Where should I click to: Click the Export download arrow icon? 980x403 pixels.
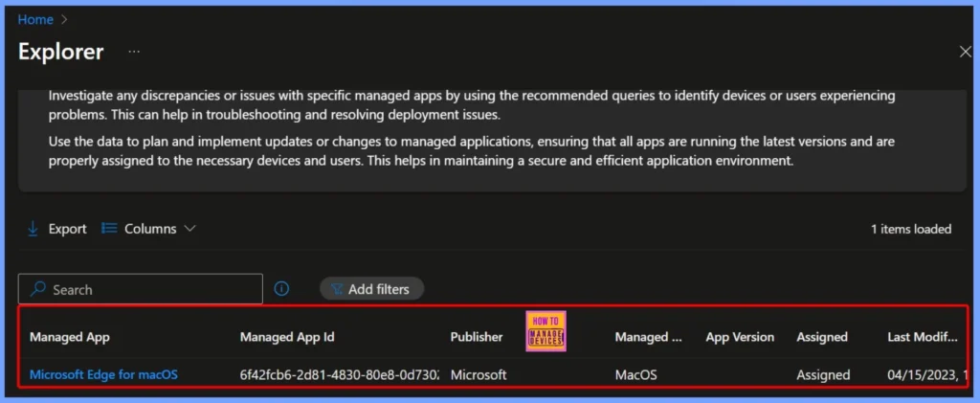click(x=33, y=229)
